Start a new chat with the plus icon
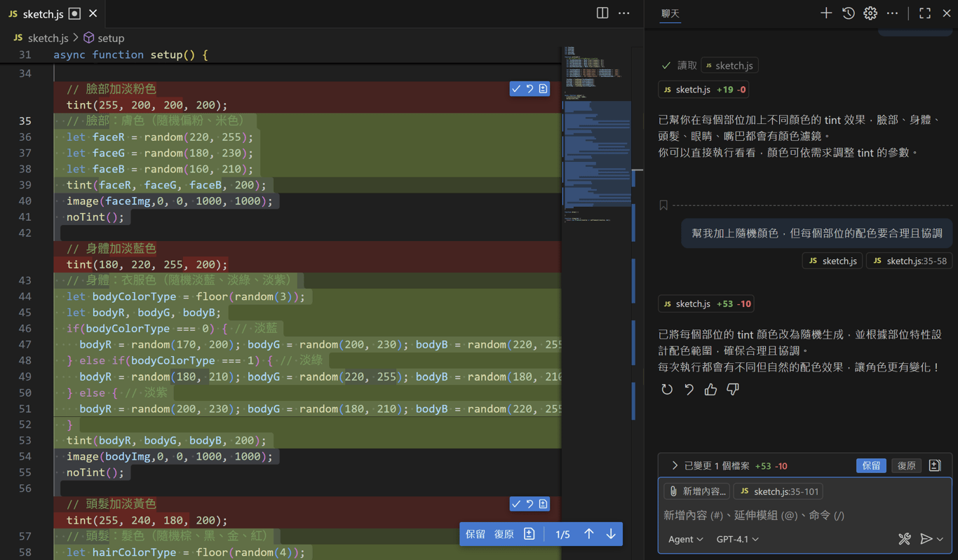Image resolution: width=958 pixels, height=560 pixels. coord(826,13)
